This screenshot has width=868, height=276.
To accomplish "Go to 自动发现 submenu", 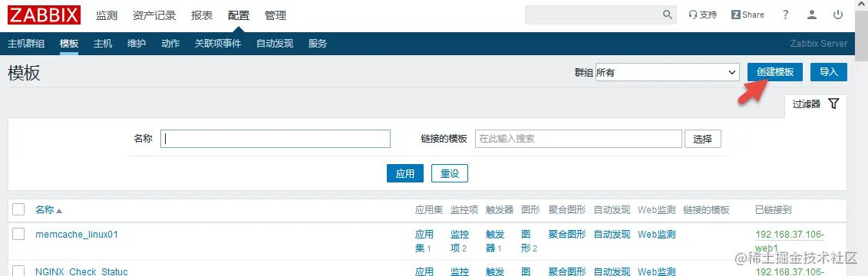I will coord(275,44).
